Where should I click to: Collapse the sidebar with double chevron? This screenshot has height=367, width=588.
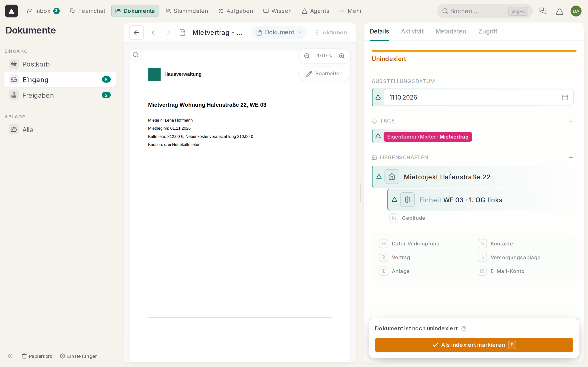coord(10,356)
